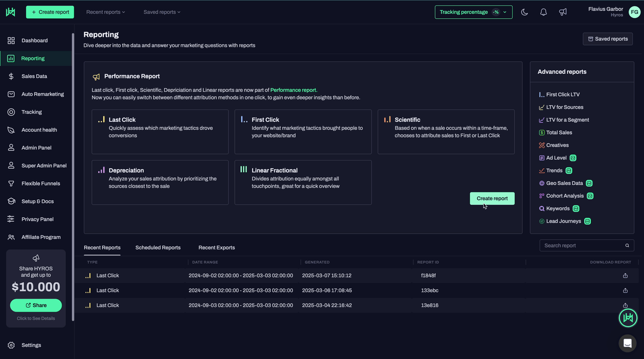644x359 pixels.
Task: Click the search magnifier in report search
Action: click(x=627, y=246)
